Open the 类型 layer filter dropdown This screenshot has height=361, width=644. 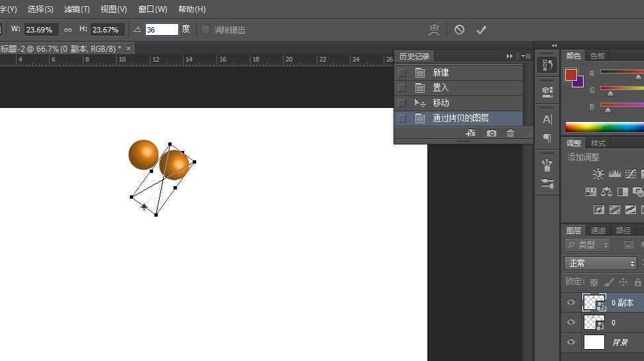point(588,245)
